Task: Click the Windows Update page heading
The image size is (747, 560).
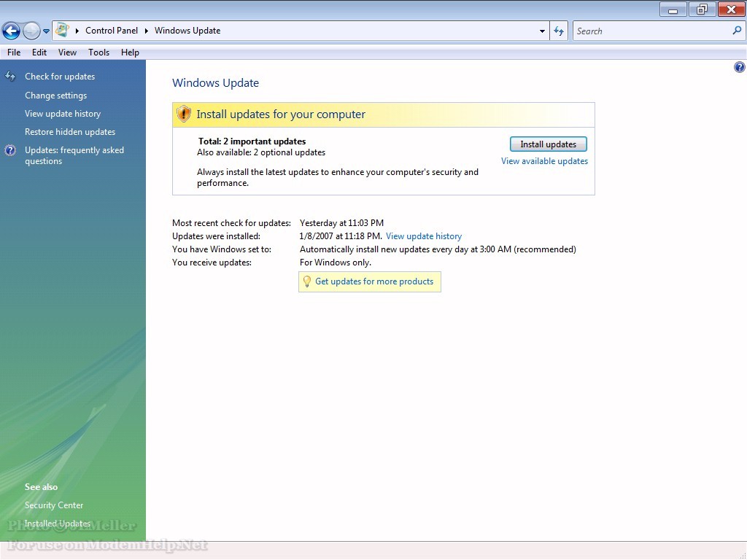Action: pyautogui.click(x=215, y=83)
